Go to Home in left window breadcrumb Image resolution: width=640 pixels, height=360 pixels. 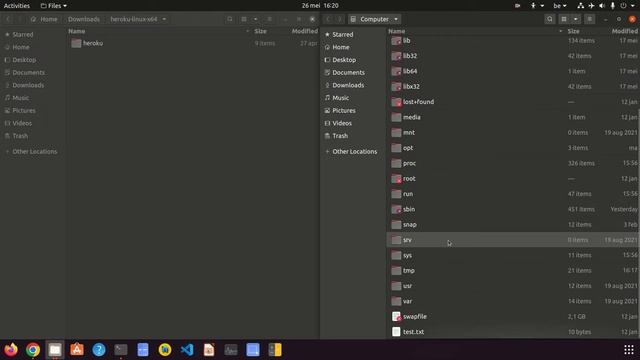44,19
